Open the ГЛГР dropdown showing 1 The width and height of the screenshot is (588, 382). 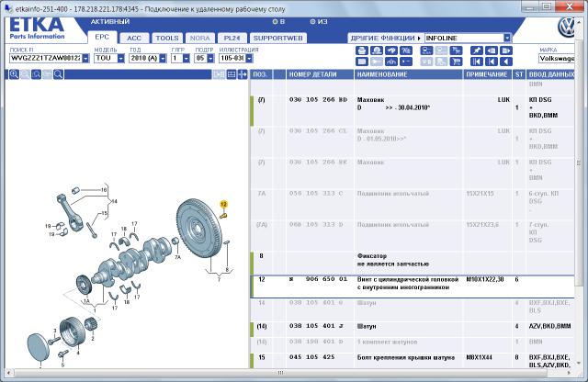coord(187,59)
